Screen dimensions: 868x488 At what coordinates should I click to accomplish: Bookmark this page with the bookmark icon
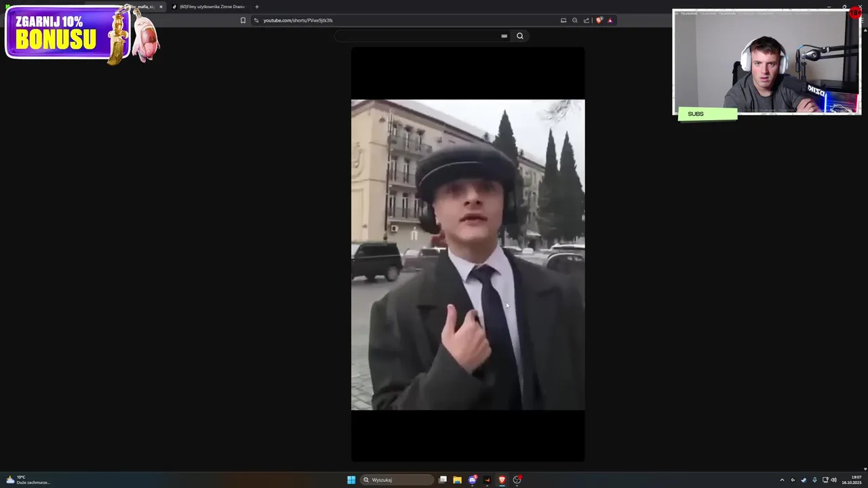tap(243, 20)
